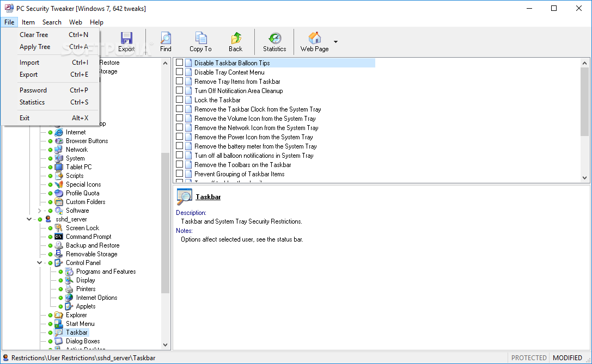Screen dimensions: 592x364
Task: Select the Scripts tree icon
Action: (x=59, y=176)
